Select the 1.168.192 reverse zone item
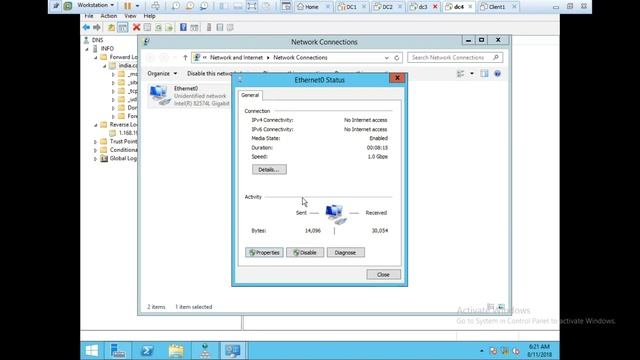 [x=124, y=133]
